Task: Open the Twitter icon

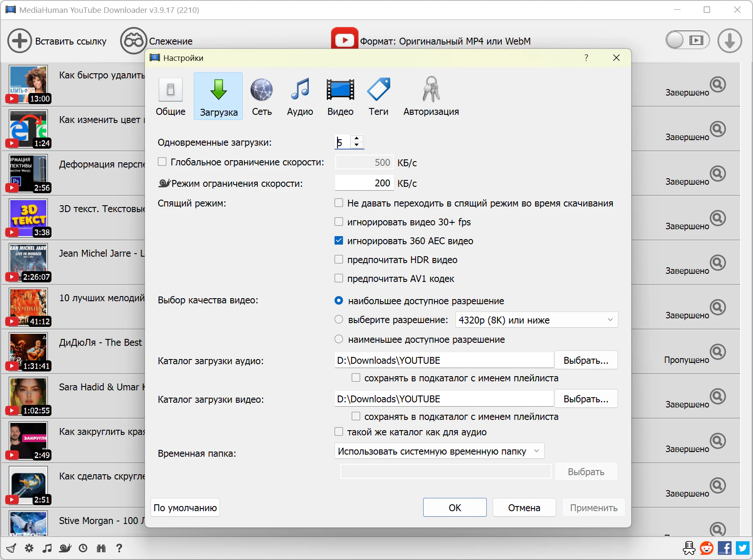Action: 743,548
